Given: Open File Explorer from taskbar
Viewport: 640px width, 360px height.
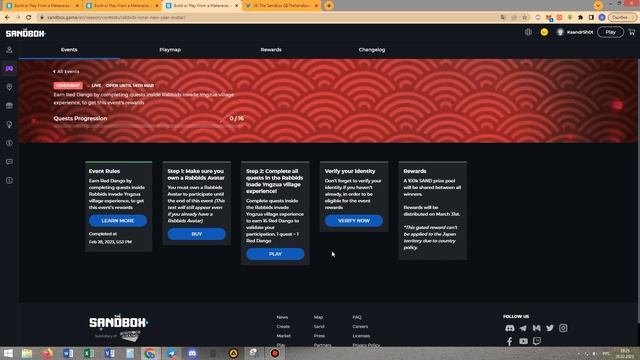Looking at the screenshot, I should pos(27,353).
